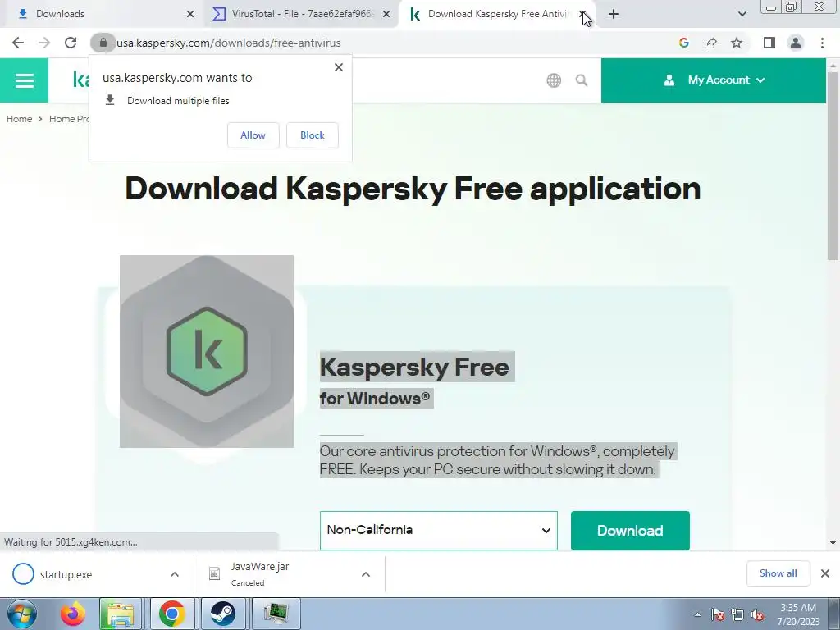This screenshot has width=840, height=630.
Task: Click the "Kaspersky Free" heading
Action: tap(414, 367)
